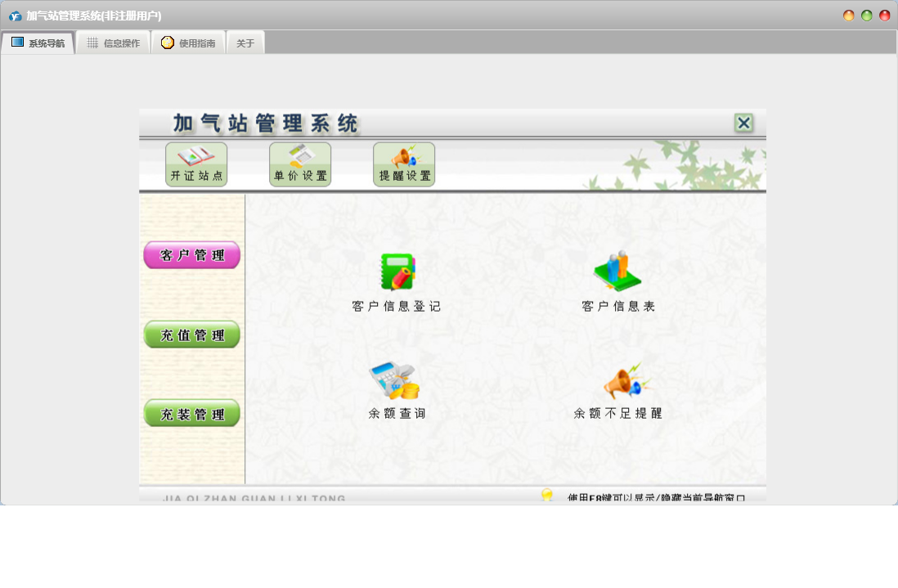The height and width of the screenshot is (588, 898).
Task: Open 客户信息登记 notebook icon
Action: point(398,272)
